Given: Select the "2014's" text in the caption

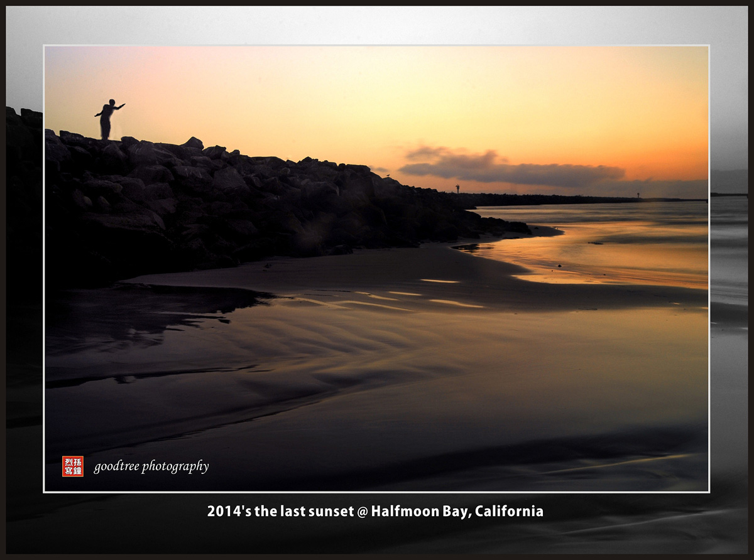Looking at the screenshot, I should pyautogui.click(x=229, y=511).
